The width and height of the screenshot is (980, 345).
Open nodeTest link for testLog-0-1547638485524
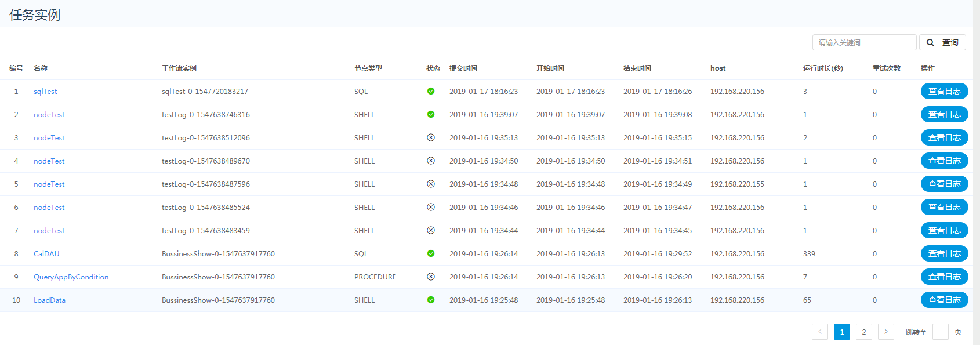tap(49, 208)
